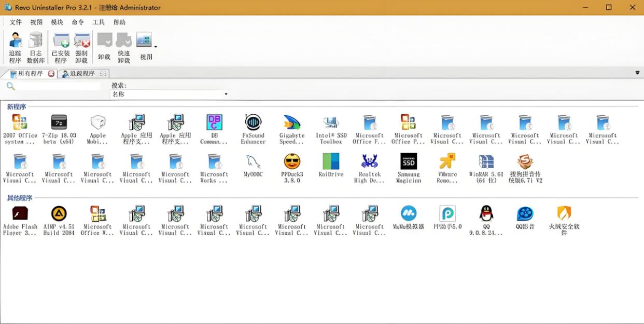This screenshot has height=324, width=644.
Task: Close the 所有程序 tab
Action: [51, 74]
